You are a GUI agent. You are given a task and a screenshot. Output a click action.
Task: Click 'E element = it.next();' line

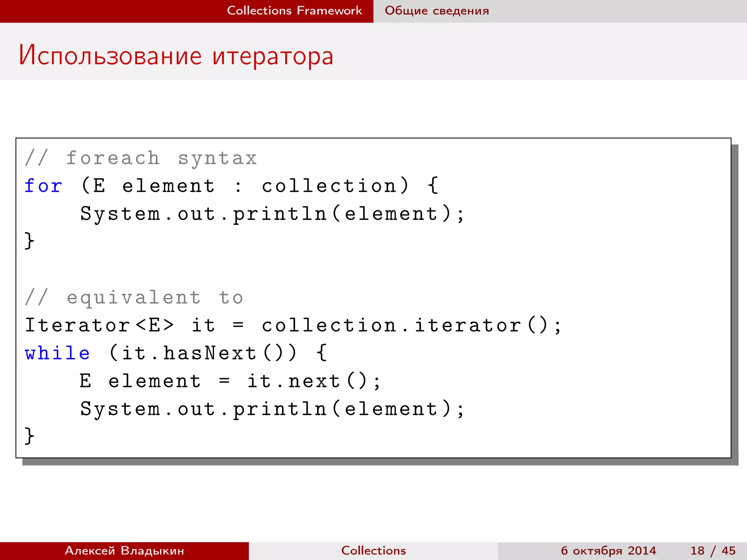click(230, 381)
